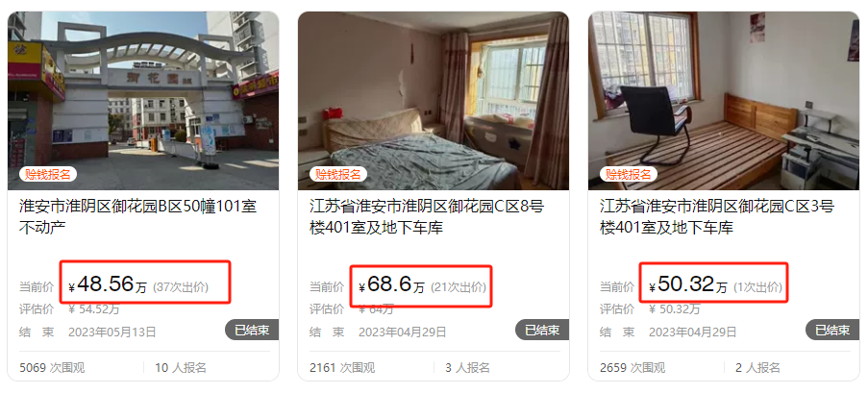Viewport: 868px width, 394px height.
Task: Click the 已结束 tag on first listing
Action: click(252, 330)
